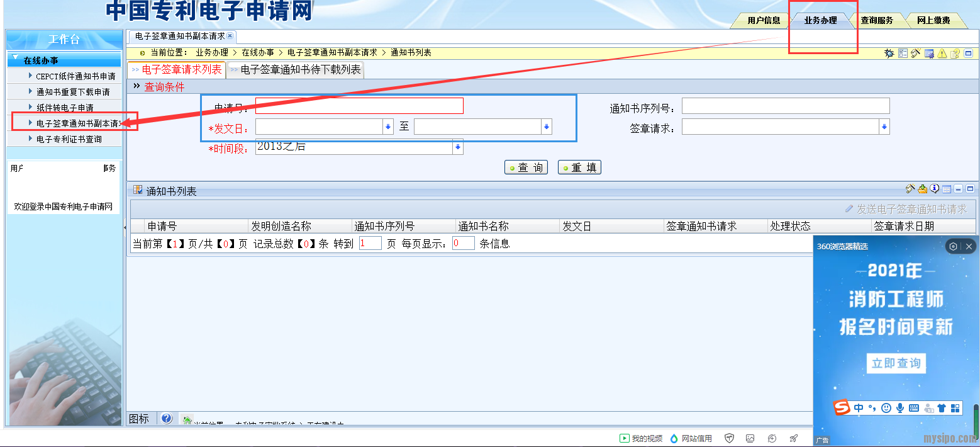Click the yellow warning triangle icon

click(942, 54)
